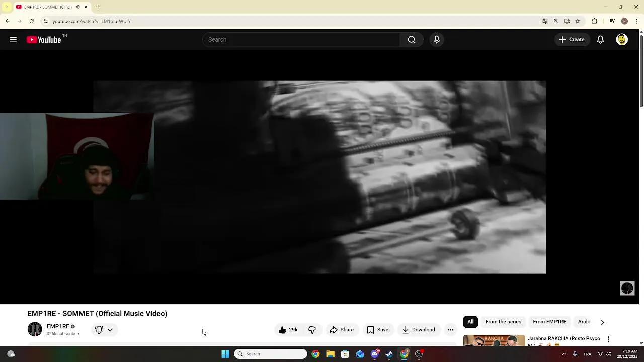644x362 pixels.
Task: Save video to a playlist
Action: [377, 330]
